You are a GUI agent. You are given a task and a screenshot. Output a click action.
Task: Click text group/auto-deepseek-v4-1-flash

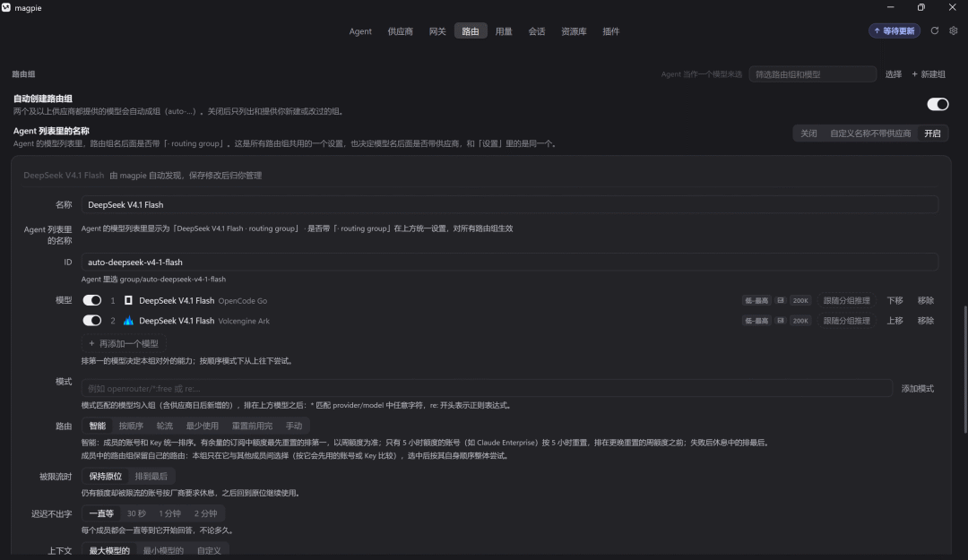[x=173, y=279]
